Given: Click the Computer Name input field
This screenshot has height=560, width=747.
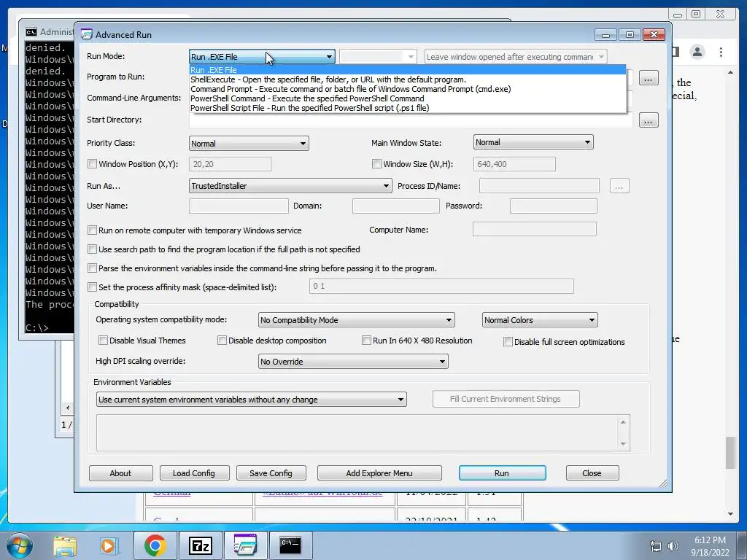Looking at the screenshot, I should [x=535, y=229].
